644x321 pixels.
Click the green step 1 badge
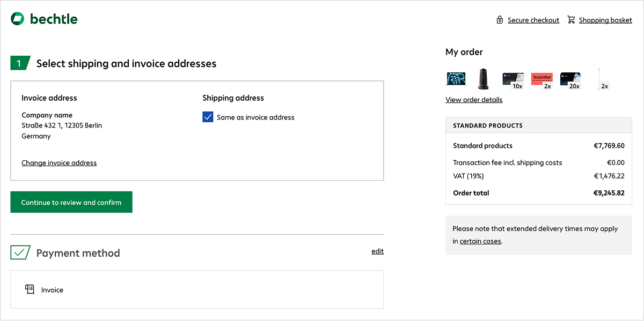coord(20,63)
